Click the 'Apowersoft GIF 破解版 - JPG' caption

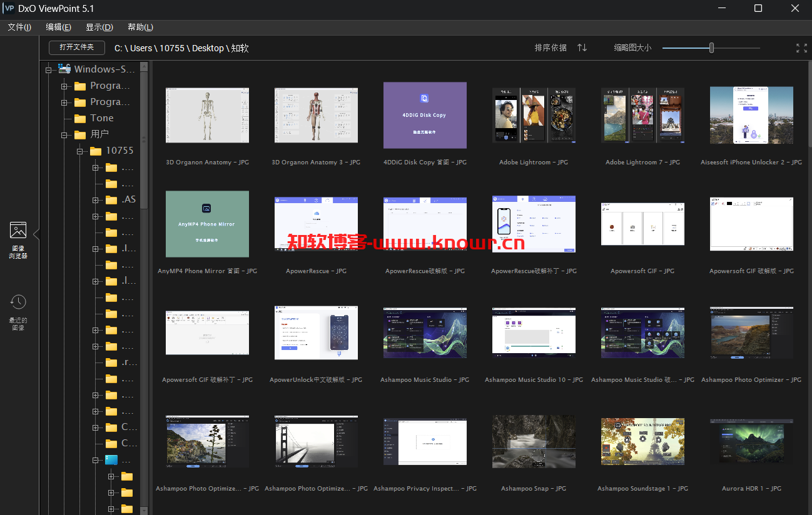751,271
